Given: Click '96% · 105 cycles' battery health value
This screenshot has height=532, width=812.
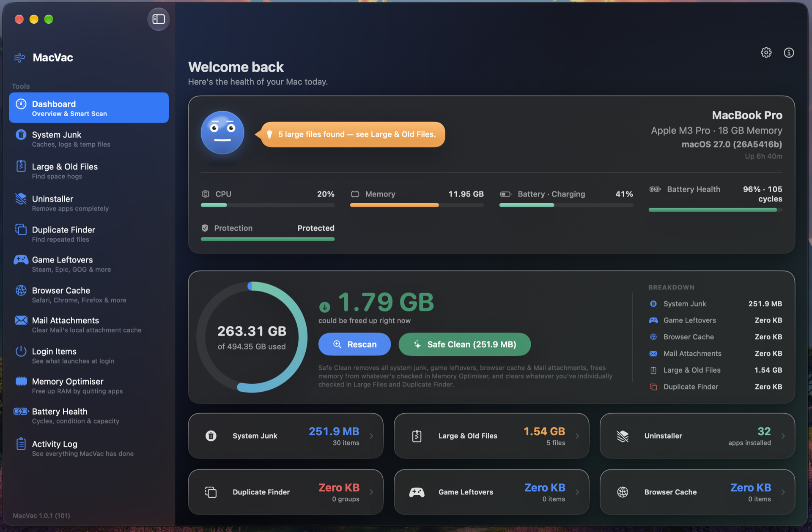Looking at the screenshot, I should click(x=762, y=194).
